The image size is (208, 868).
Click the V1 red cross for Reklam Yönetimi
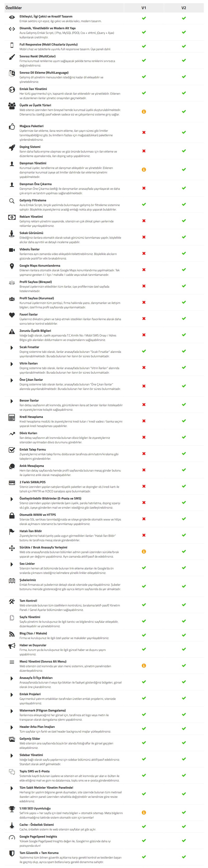click(144, 221)
